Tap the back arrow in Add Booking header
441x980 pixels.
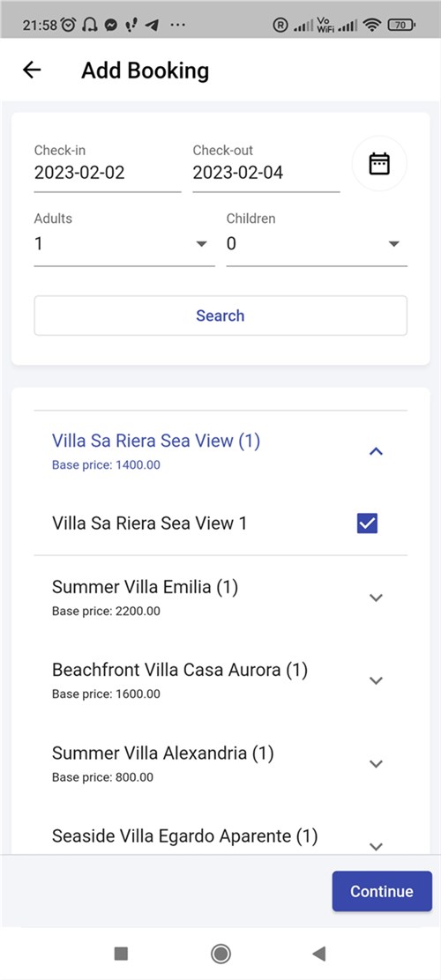(31, 70)
